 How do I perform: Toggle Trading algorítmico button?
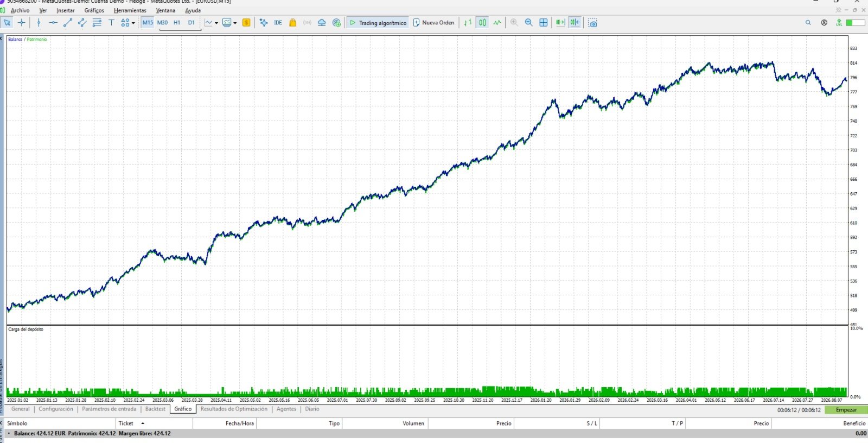[x=378, y=23]
